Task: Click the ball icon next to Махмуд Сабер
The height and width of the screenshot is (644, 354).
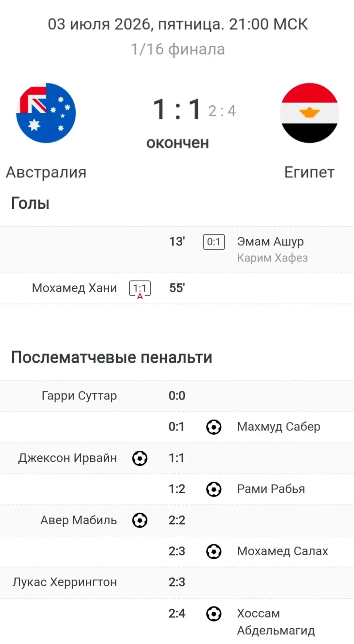Action: pos(214,427)
